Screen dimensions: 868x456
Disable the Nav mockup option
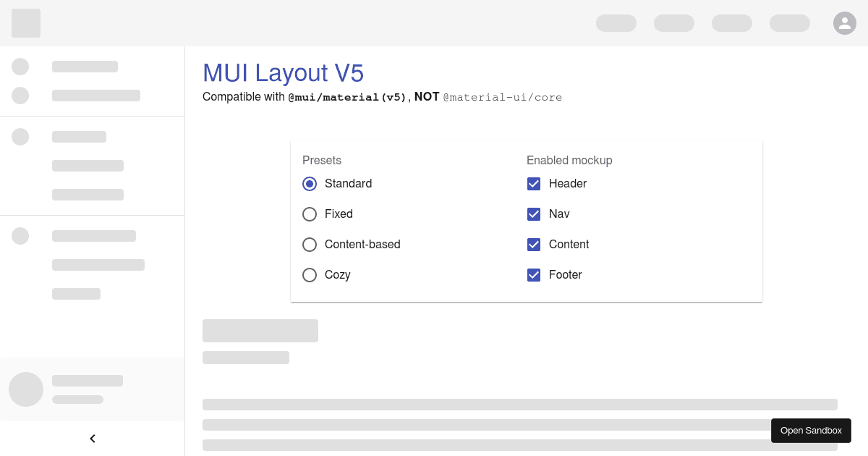click(x=534, y=214)
